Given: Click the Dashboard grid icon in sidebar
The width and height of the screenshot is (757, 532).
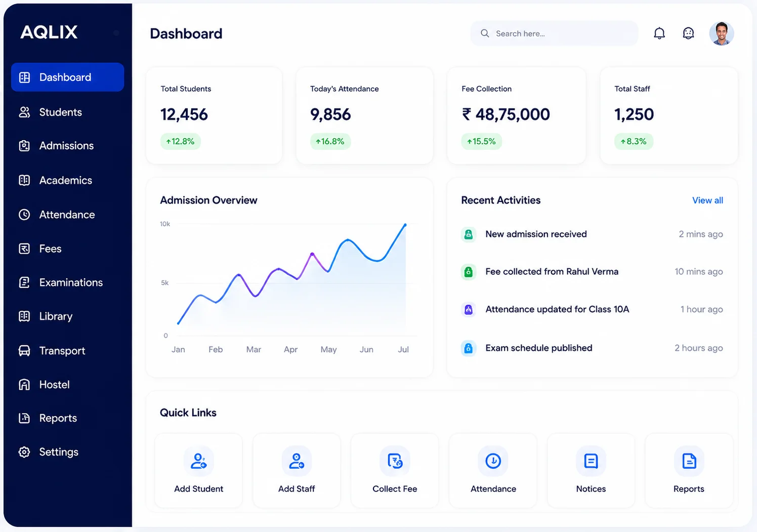Looking at the screenshot, I should coord(24,77).
